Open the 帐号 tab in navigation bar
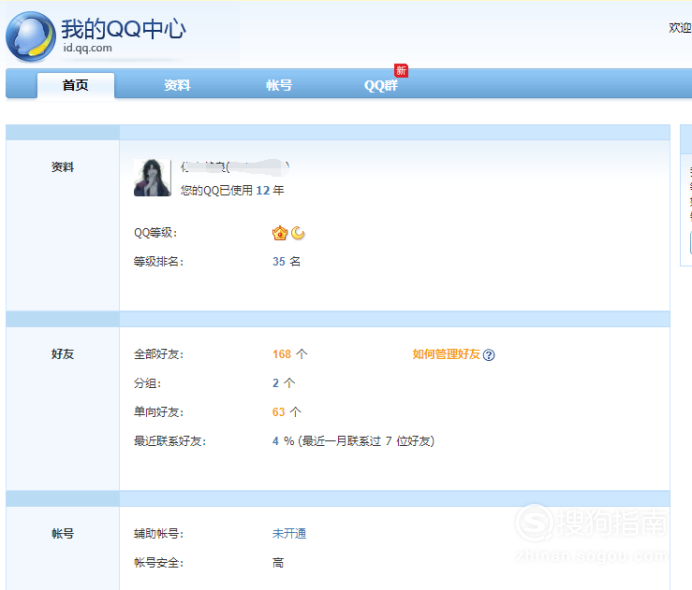This screenshot has width=692, height=590. click(x=279, y=85)
